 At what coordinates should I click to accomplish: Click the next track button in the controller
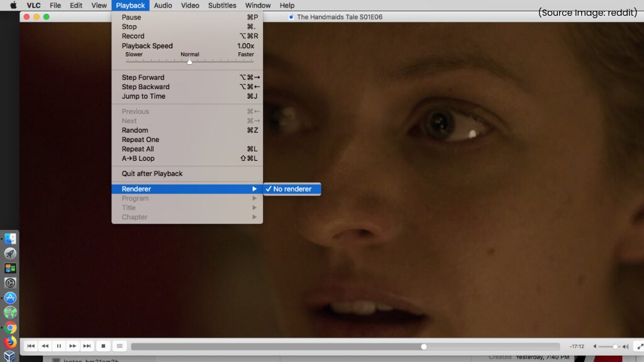[x=87, y=346]
